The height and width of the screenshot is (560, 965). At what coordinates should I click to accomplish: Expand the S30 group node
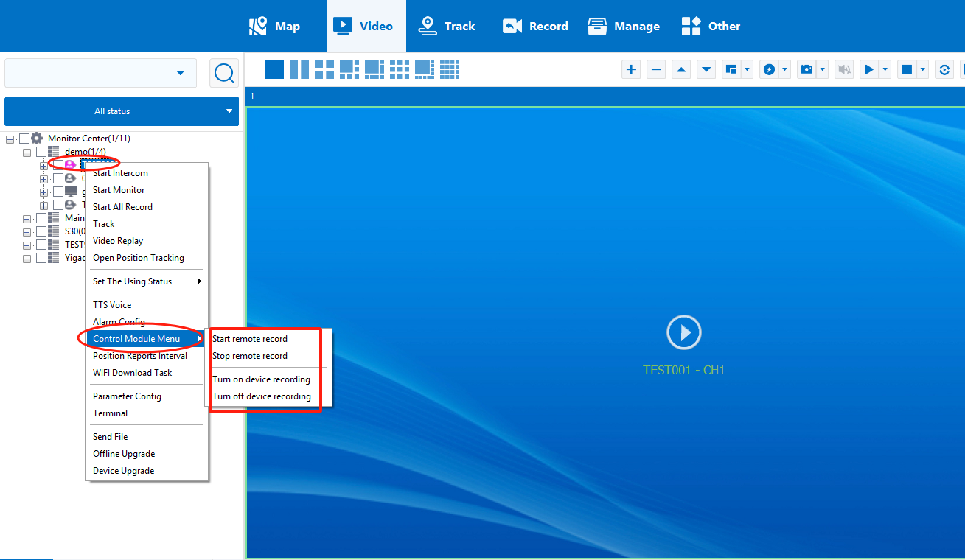[x=27, y=231]
